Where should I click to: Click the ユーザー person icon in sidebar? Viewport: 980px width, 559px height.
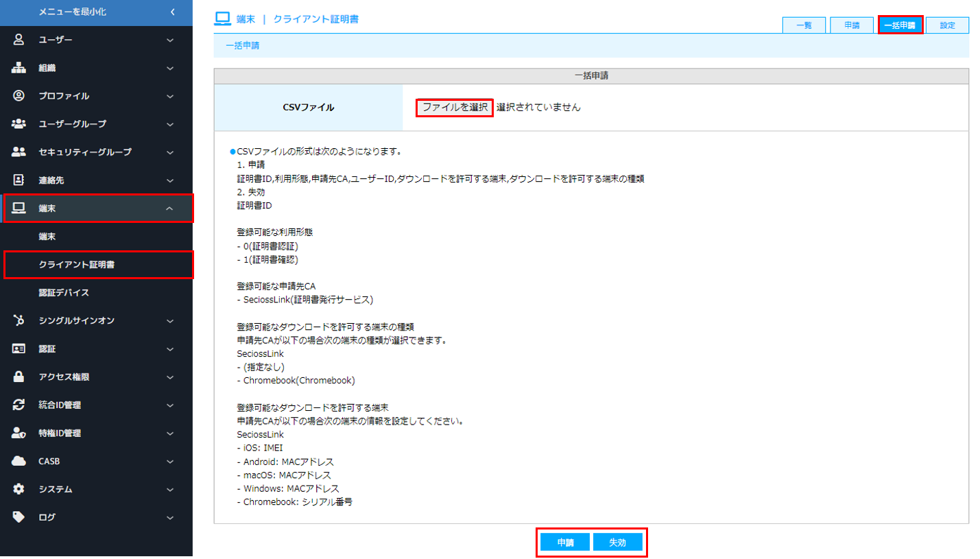[x=19, y=40]
